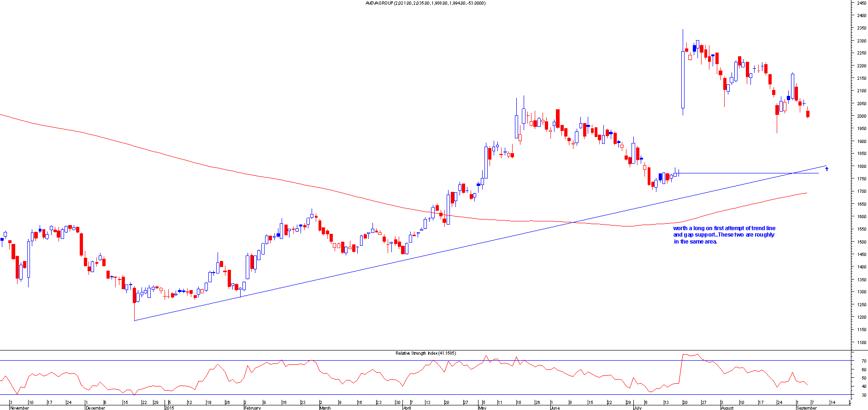Click the 2000 price level on axis

(861, 116)
